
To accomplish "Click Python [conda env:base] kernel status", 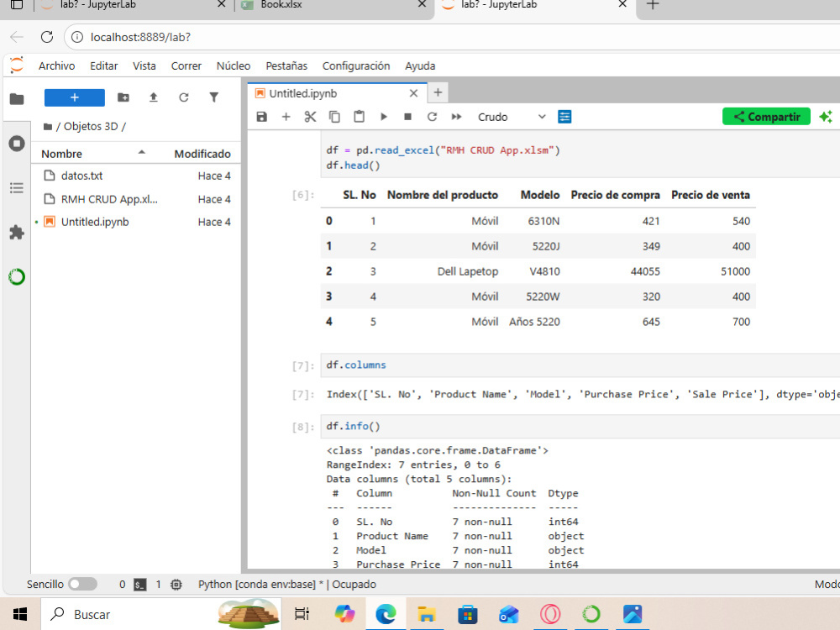I will click(287, 584).
